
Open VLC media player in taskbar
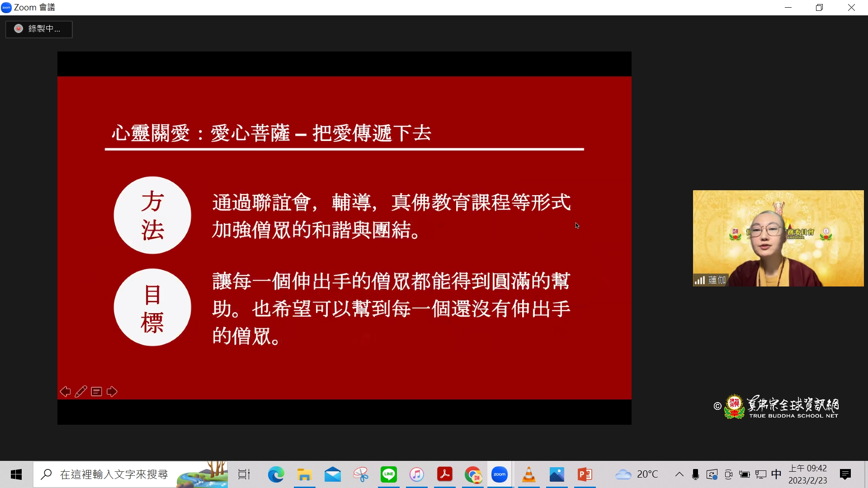[x=528, y=474]
